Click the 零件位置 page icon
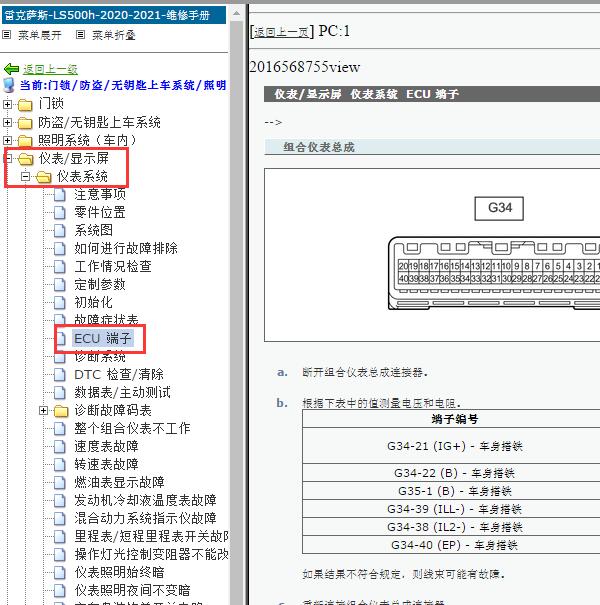This screenshot has width=600, height=605. [60, 213]
